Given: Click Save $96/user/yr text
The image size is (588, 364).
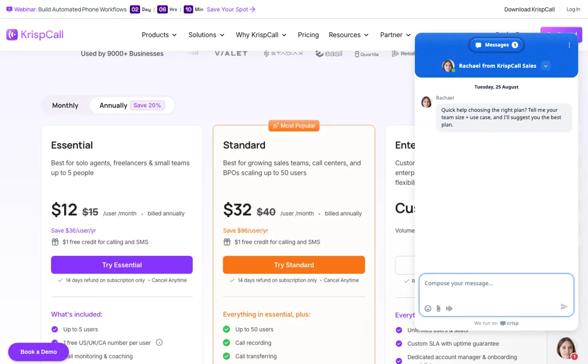Looking at the screenshot, I should 245,230.
